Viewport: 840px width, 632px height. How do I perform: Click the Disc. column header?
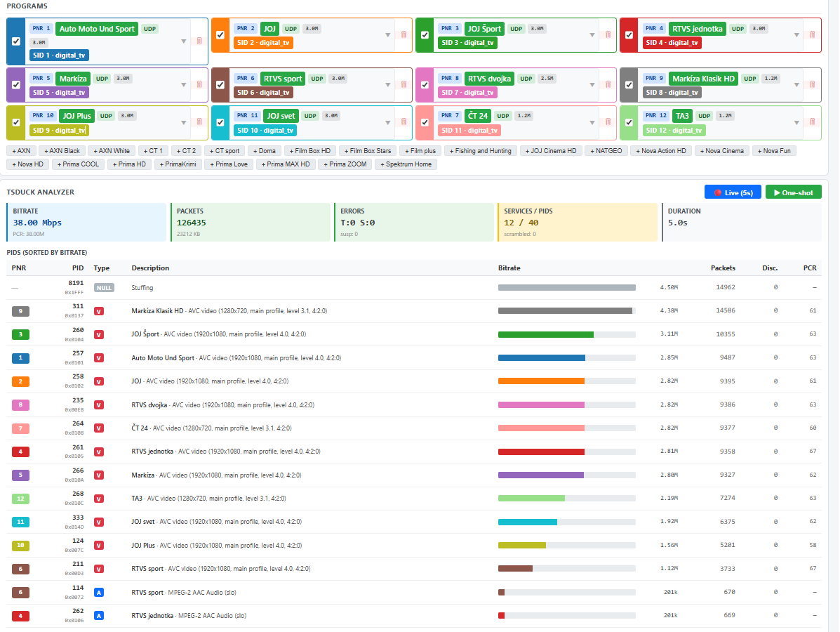pos(770,268)
